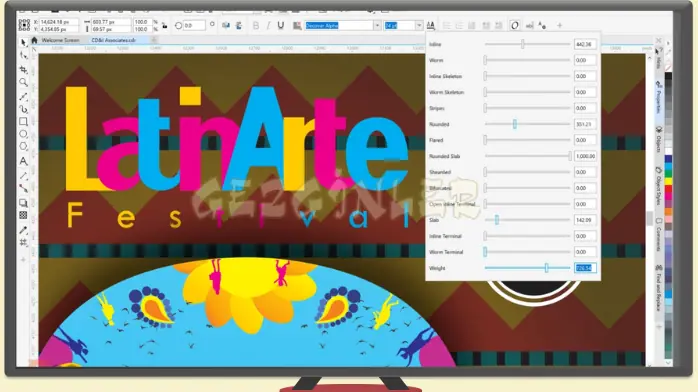Select the Parallel Dimension tool
Image resolution: width=698 pixels, height=392 pixels.
[x=24, y=176]
